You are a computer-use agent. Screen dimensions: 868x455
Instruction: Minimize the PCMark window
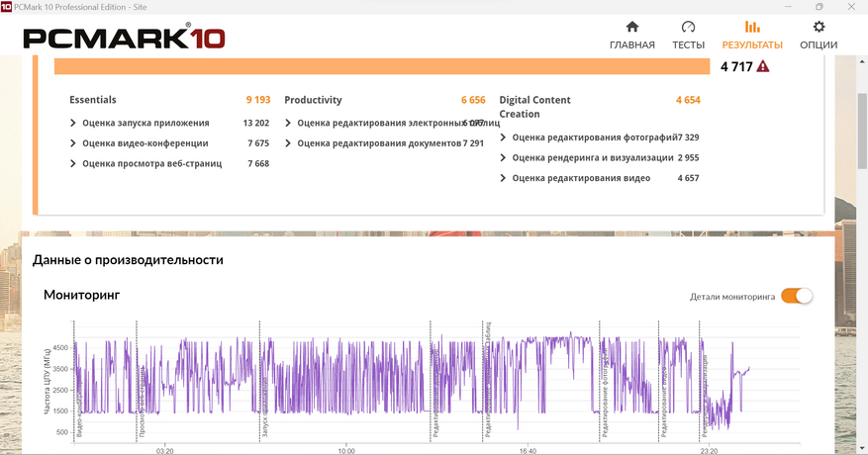point(787,7)
